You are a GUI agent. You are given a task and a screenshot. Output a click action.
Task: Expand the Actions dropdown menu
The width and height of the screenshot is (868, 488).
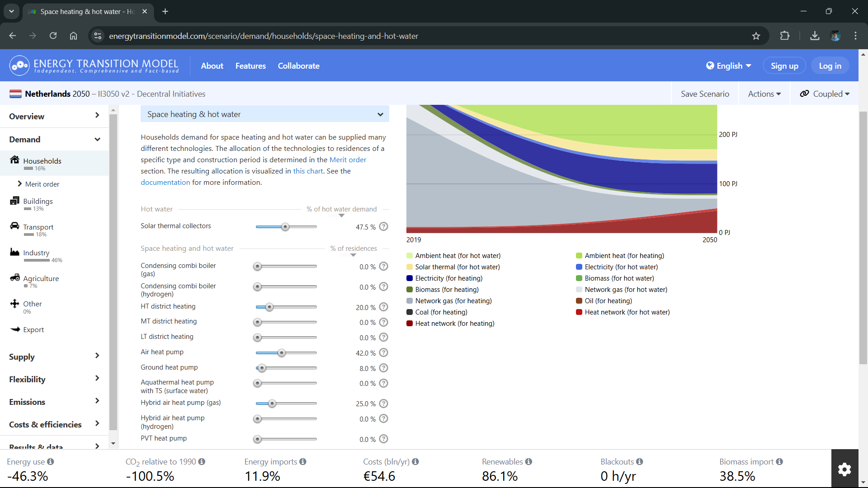[764, 94]
